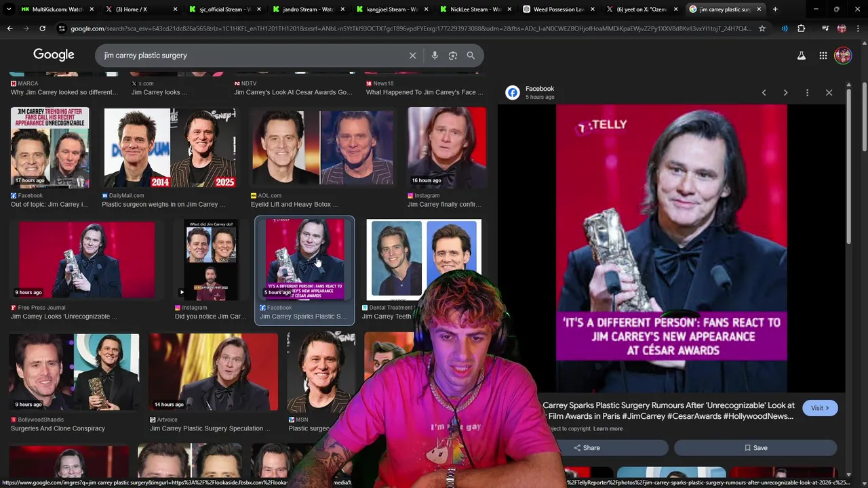Open the Chrome extensions puzzle icon
The width and height of the screenshot is (868, 488).
click(x=801, y=28)
